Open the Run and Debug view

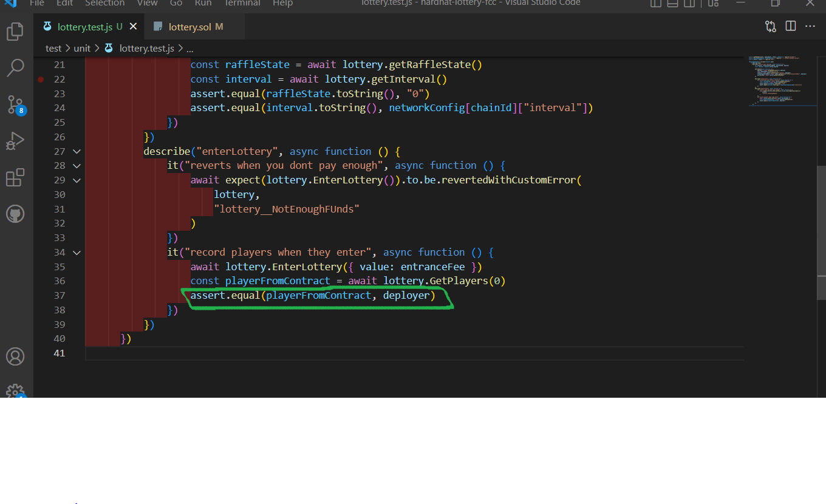click(15, 141)
